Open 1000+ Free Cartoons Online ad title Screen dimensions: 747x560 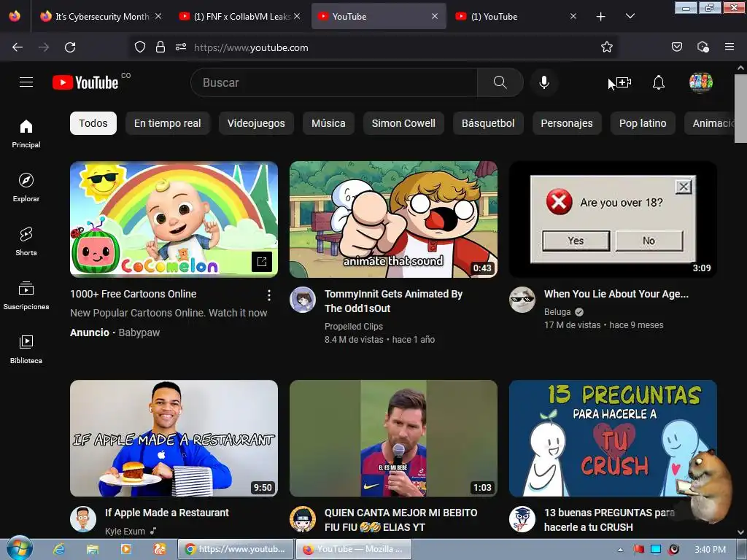133,294
